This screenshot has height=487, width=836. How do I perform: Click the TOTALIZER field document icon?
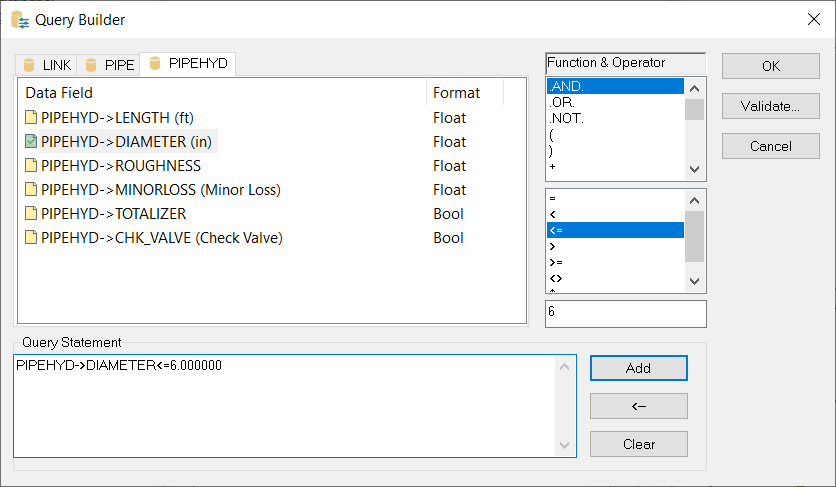tap(31, 214)
